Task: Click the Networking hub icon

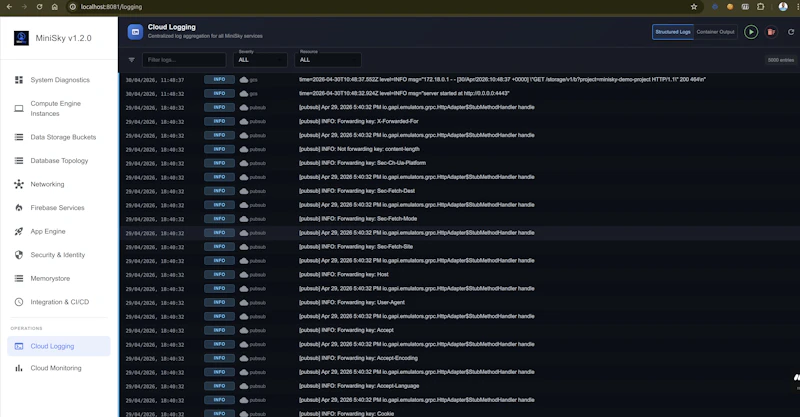Action: [x=19, y=184]
